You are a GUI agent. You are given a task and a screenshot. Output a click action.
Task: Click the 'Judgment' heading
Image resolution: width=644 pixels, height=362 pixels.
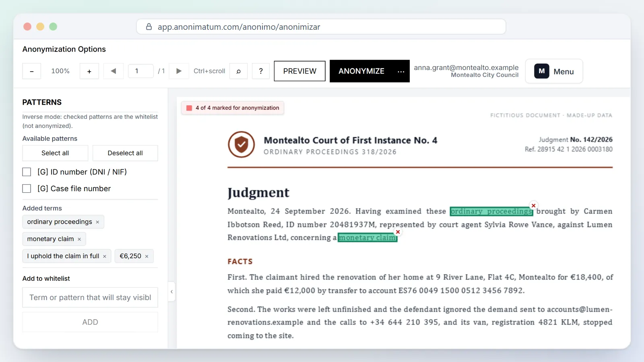tap(258, 193)
